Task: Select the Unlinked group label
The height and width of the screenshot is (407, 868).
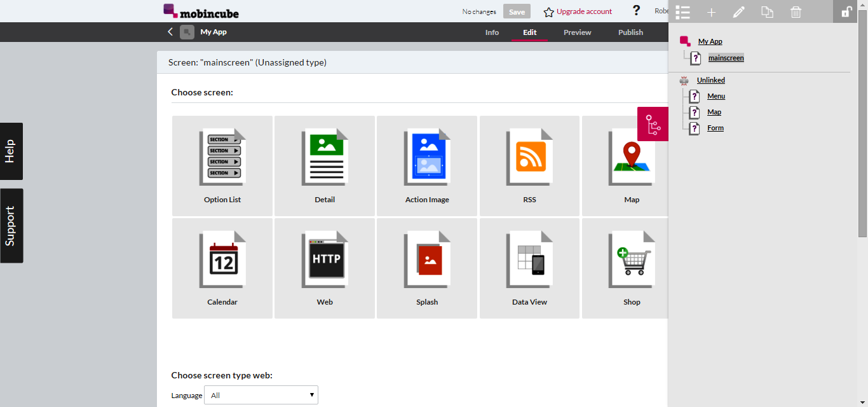Action: pyautogui.click(x=711, y=80)
